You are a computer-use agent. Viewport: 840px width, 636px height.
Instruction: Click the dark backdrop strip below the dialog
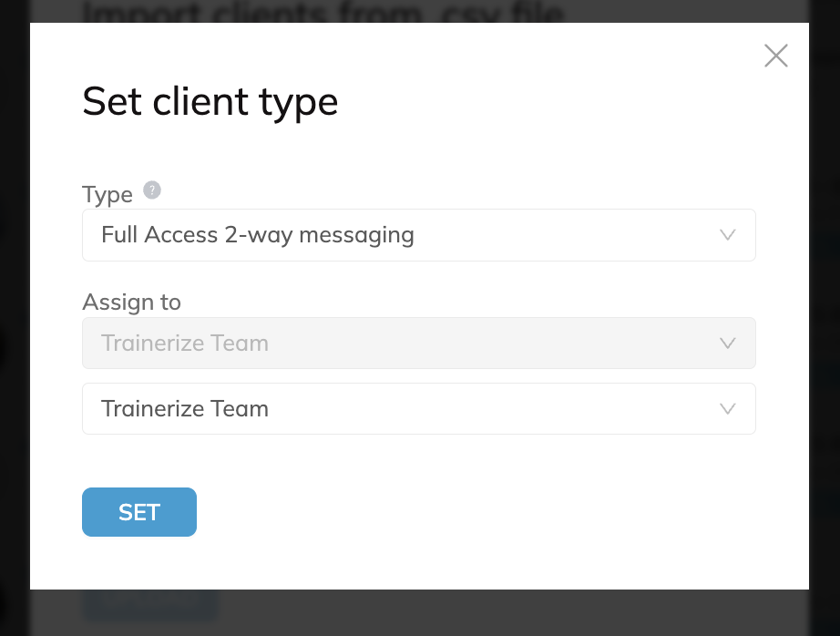pos(510,612)
